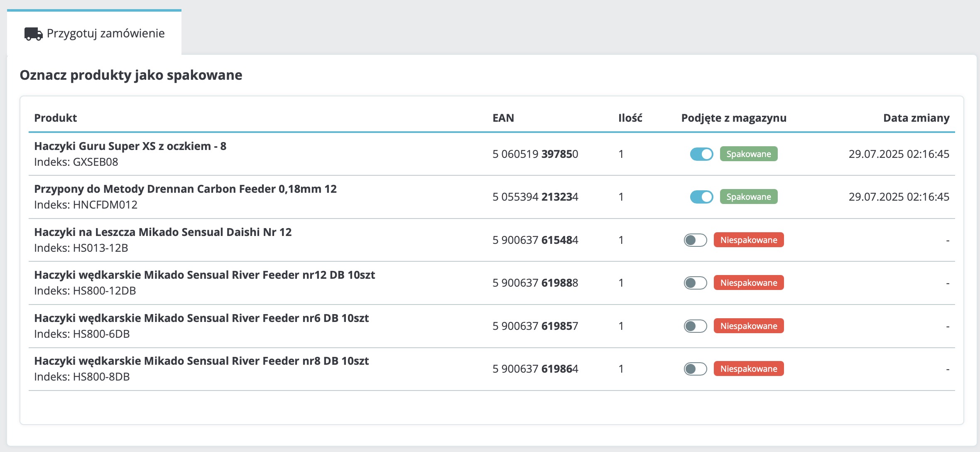Click EAN 5 900637 615484

point(535,240)
